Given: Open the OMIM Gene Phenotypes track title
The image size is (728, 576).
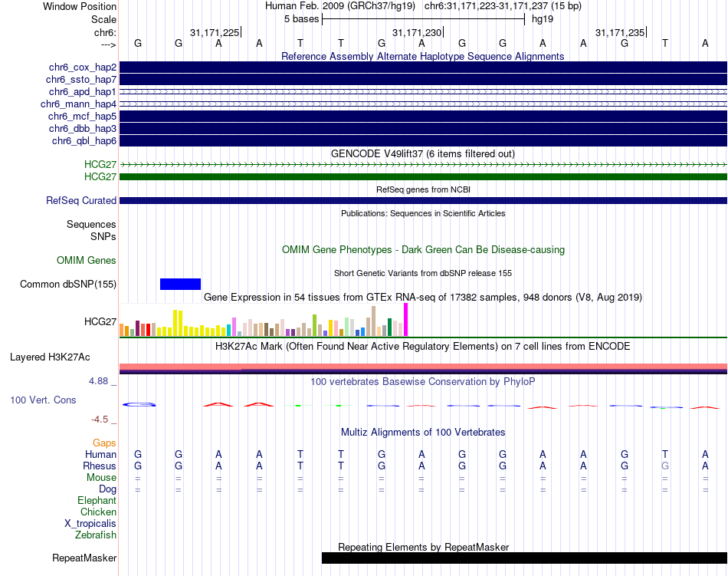Looking at the screenshot, I should point(423,250).
